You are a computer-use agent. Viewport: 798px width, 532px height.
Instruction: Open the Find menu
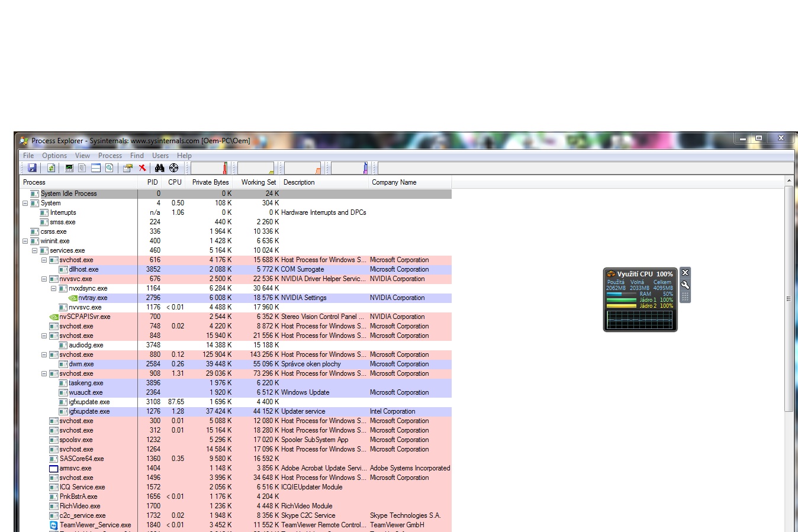pos(137,156)
